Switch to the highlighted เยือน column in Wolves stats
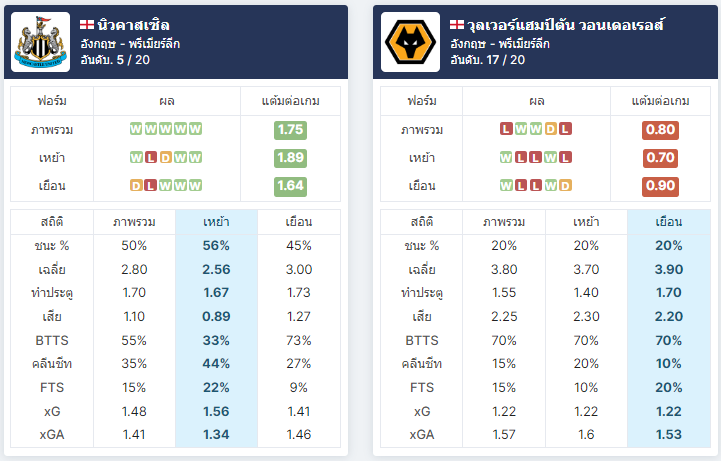 (x=669, y=222)
